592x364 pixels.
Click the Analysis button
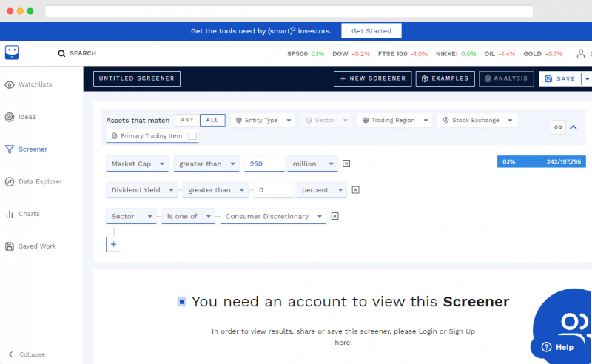coord(506,79)
